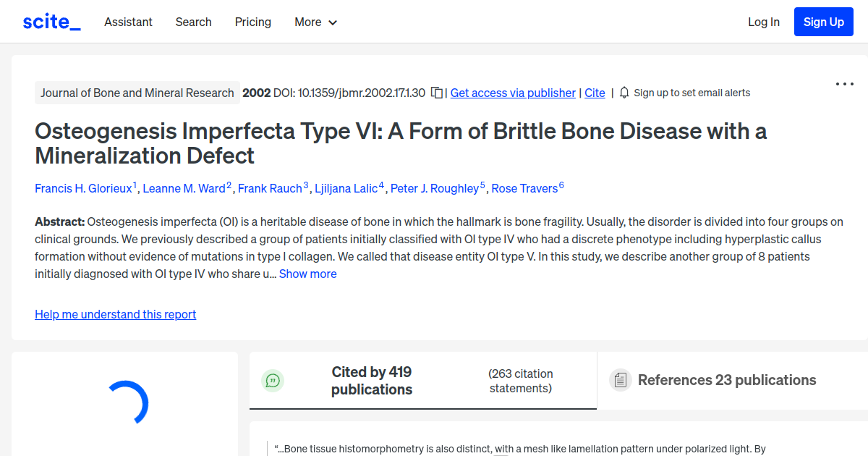Click the bell icon to set email alerts
The image size is (868, 456).
coord(624,93)
